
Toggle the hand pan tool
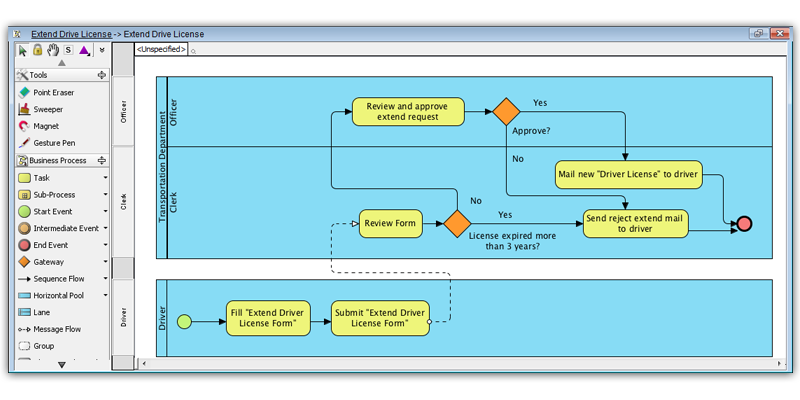point(53,50)
